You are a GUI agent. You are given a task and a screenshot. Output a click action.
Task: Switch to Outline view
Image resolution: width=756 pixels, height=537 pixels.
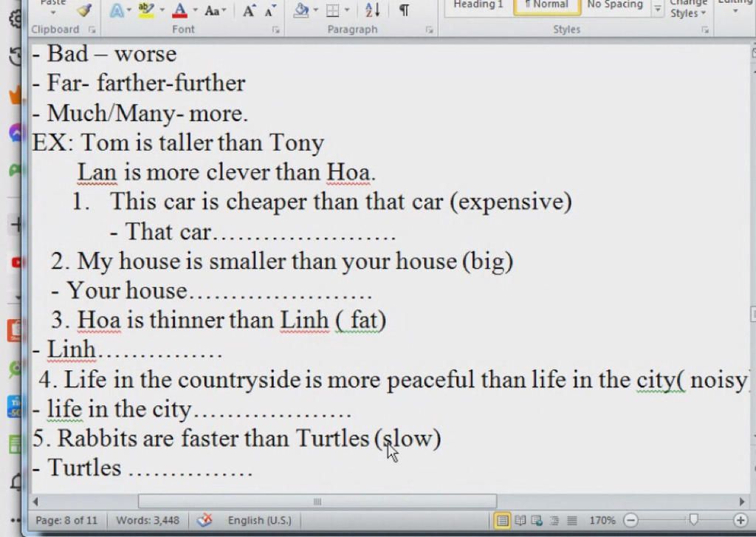coord(554,521)
